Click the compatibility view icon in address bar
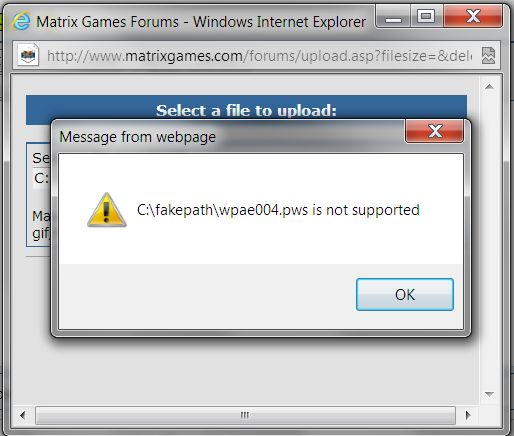Screen dimensions: 514x436 coord(488,55)
